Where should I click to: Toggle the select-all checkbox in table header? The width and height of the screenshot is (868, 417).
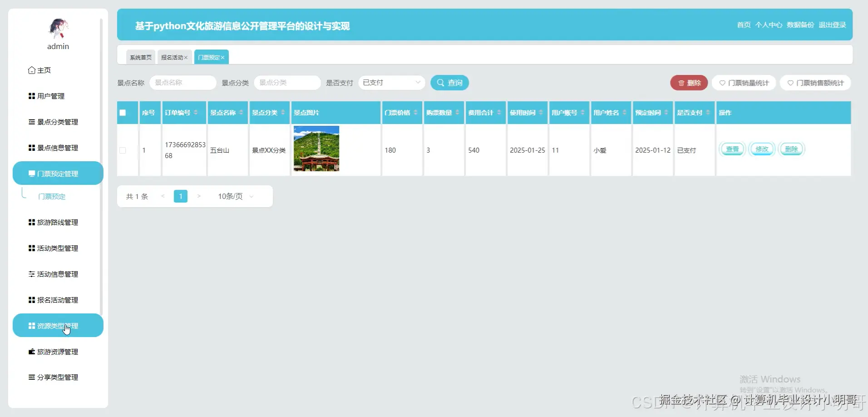click(x=123, y=113)
